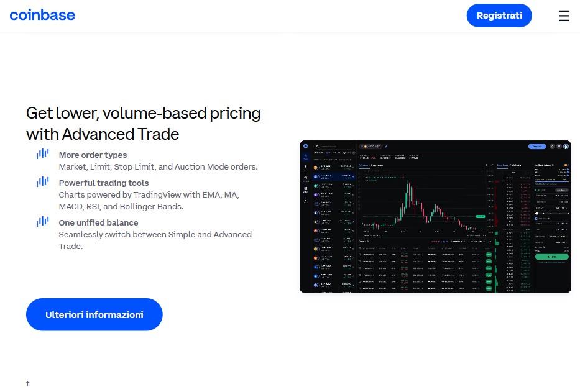Expand the BTC-USD pair selector in preview
The image size is (580, 392).
(371, 147)
